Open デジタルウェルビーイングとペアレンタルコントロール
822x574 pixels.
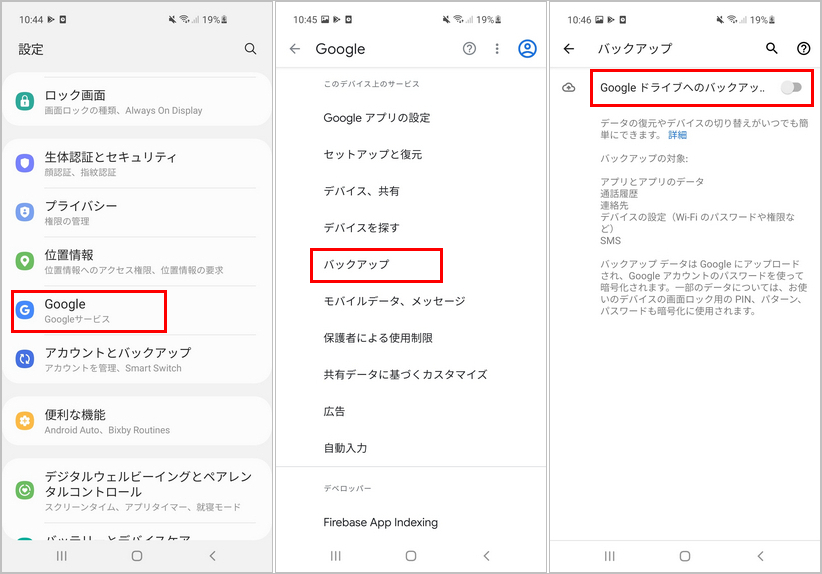(x=137, y=491)
